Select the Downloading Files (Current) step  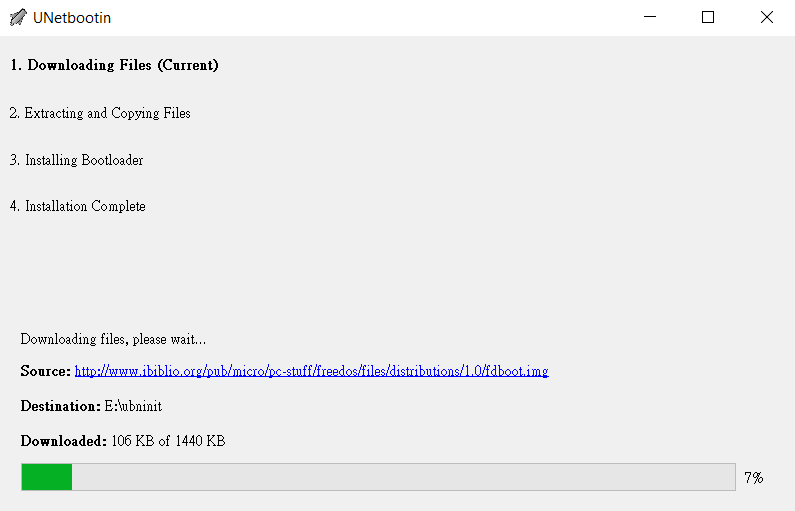coord(114,65)
